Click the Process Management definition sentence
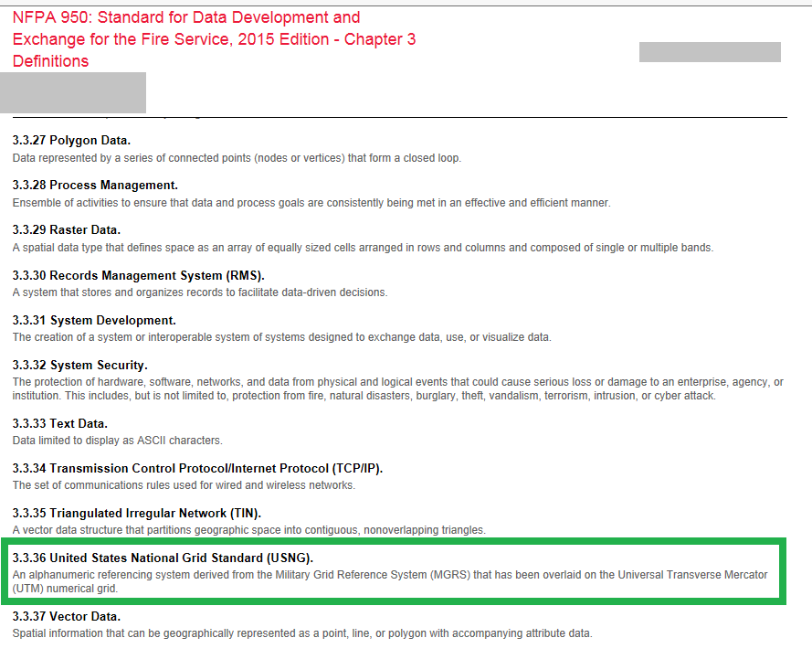Image resolution: width=812 pixels, height=659 pixels. 311,202
